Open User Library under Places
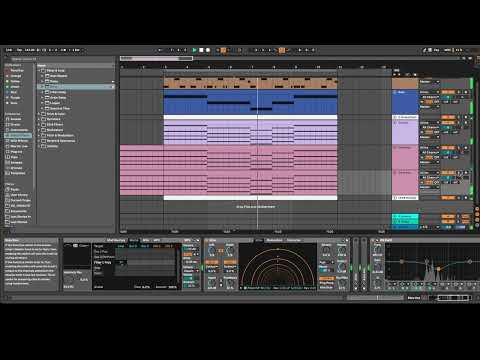This screenshot has width=480, height=360. 19,195
